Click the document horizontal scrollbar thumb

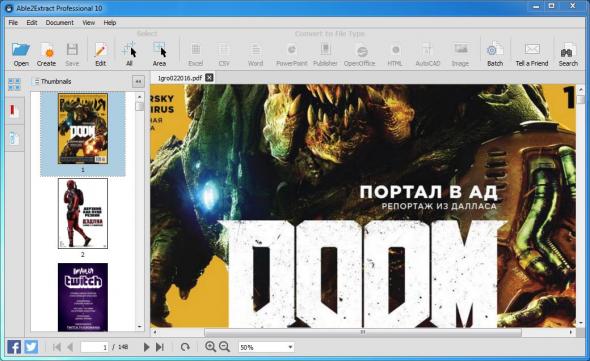coord(363,332)
